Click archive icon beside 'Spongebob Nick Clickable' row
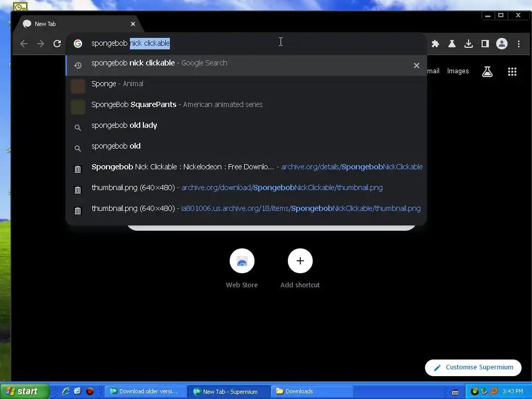This screenshot has height=399, width=532. pyautogui.click(x=78, y=169)
